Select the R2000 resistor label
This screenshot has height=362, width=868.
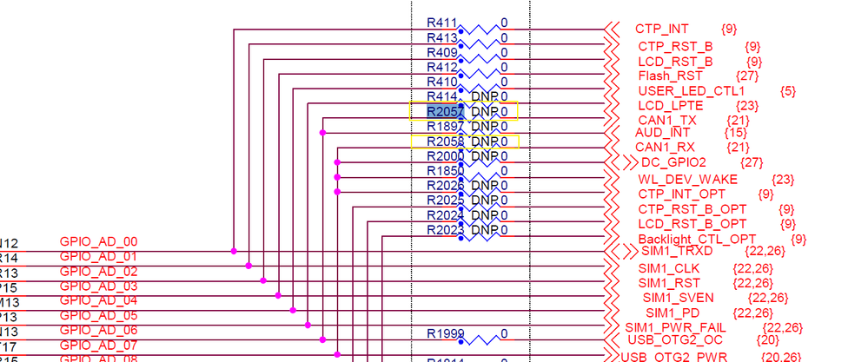[x=445, y=156]
